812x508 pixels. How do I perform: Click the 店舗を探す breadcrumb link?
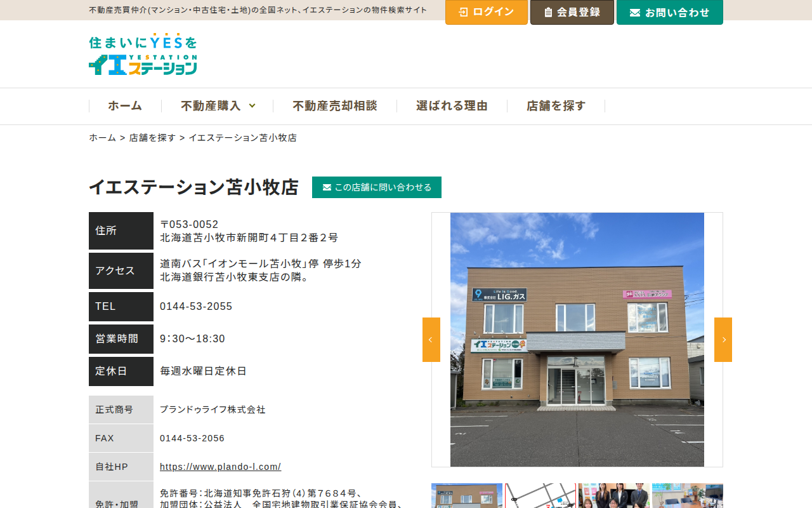pyautogui.click(x=152, y=138)
